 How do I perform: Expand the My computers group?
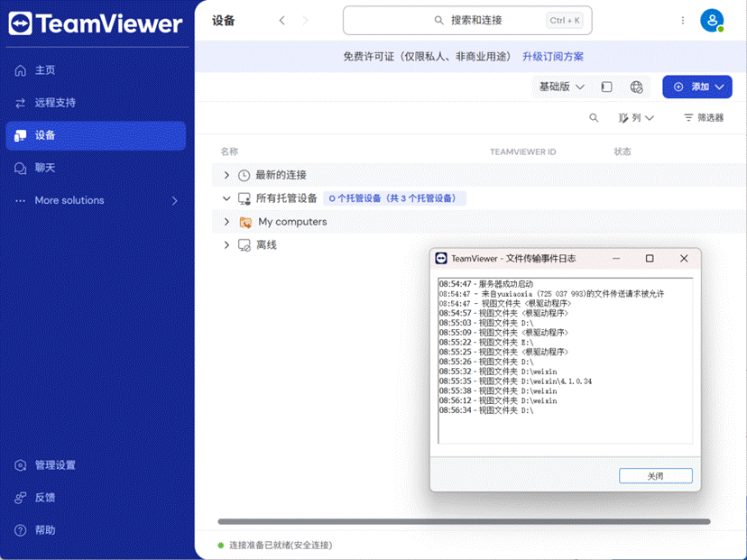[x=226, y=222]
